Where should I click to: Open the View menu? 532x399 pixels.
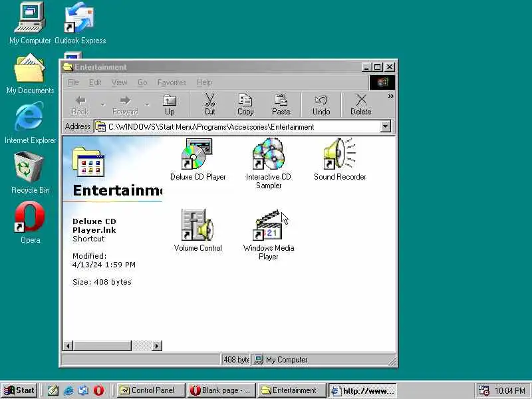[120, 82]
